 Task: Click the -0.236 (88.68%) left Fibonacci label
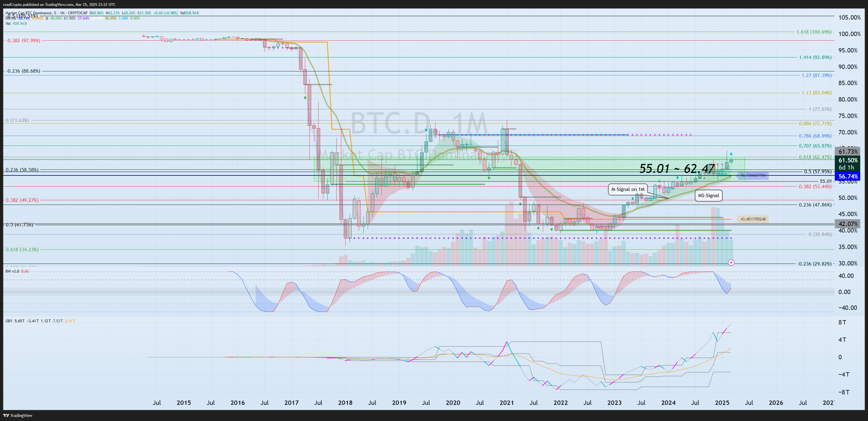pyautogui.click(x=23, y=71)
